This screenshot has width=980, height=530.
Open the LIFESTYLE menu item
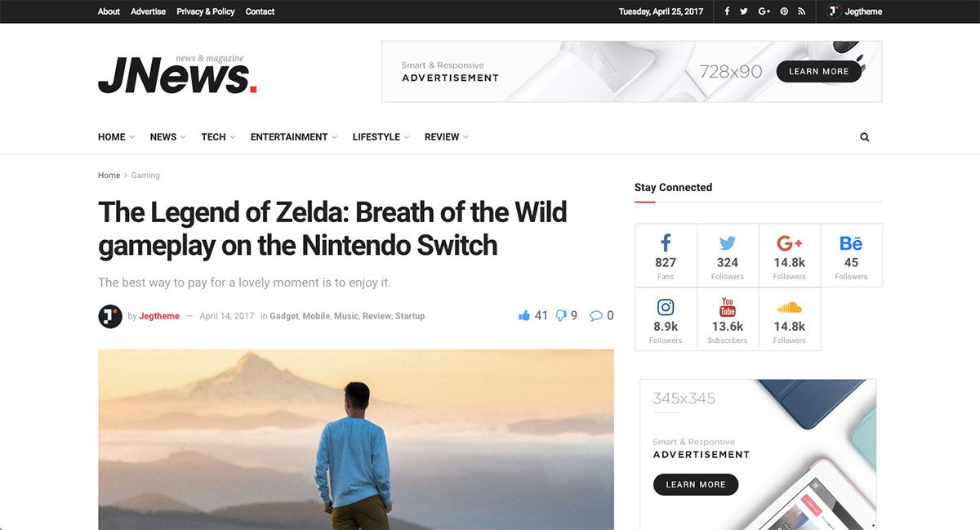tap(381, 137)
